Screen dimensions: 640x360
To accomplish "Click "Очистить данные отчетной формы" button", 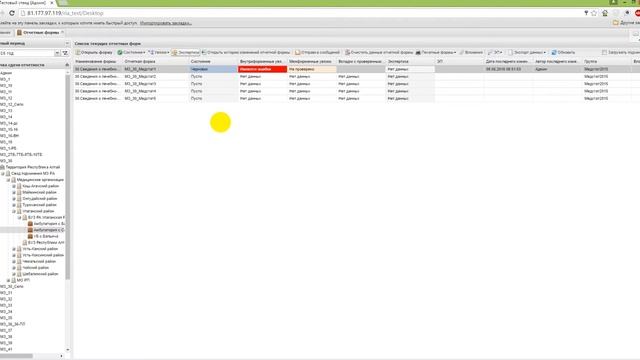I will click(x=379, y=52).
